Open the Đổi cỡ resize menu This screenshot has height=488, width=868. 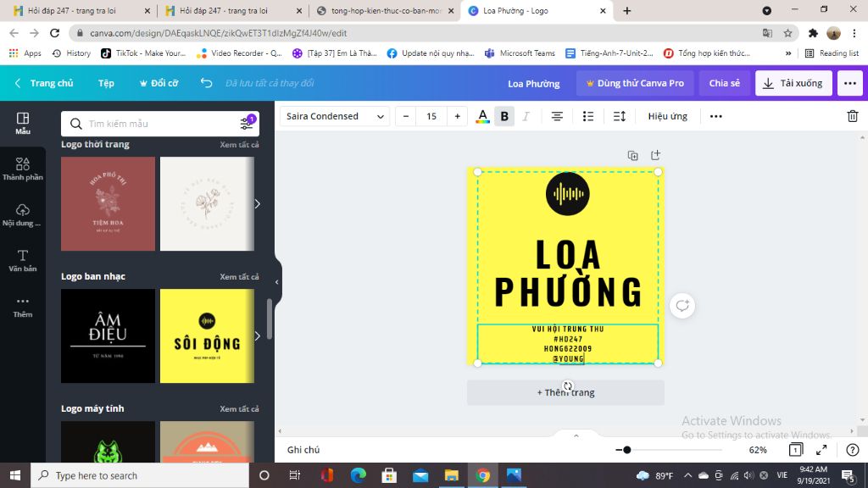point(159,83)
